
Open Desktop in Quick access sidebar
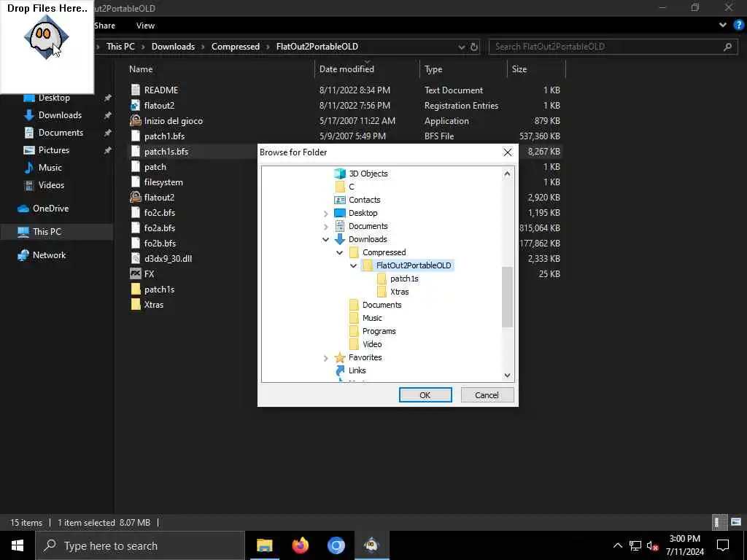pyautogui.click(x=54, y=98)
